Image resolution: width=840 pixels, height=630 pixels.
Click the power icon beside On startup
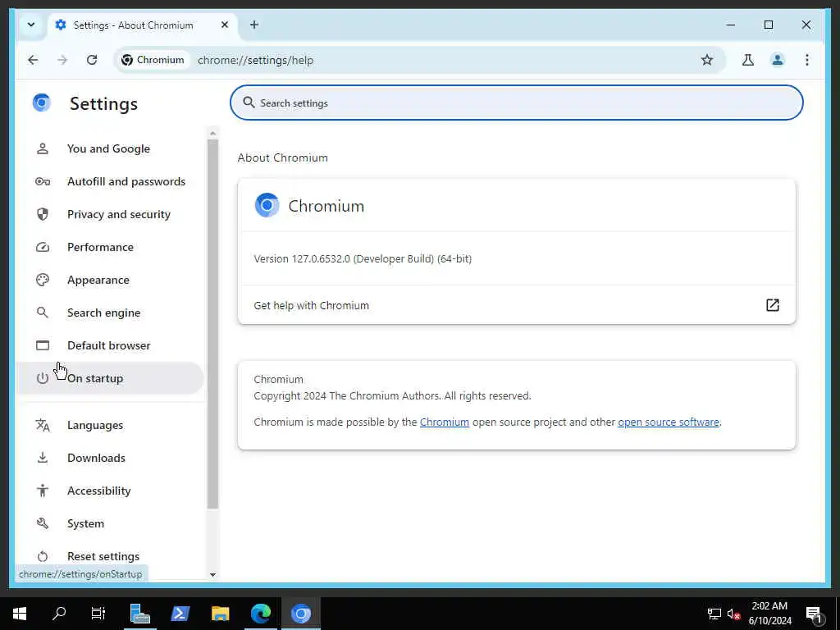[x=43, y=378]
